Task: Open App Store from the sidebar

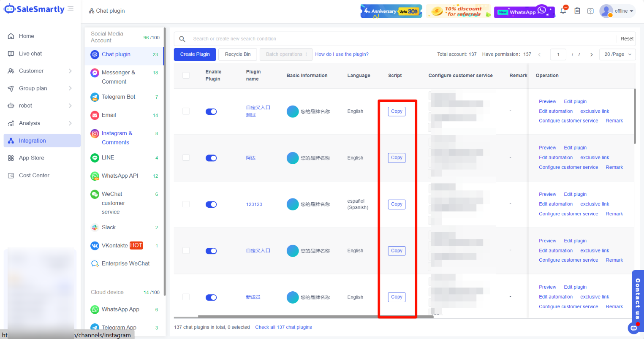Action: coord(32,158)
